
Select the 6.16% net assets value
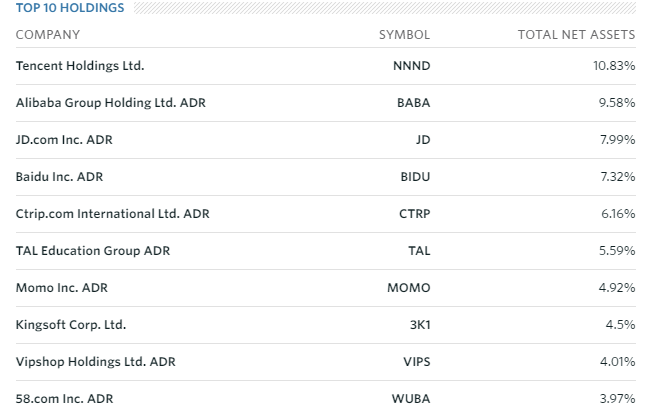[x=618, y=214]
